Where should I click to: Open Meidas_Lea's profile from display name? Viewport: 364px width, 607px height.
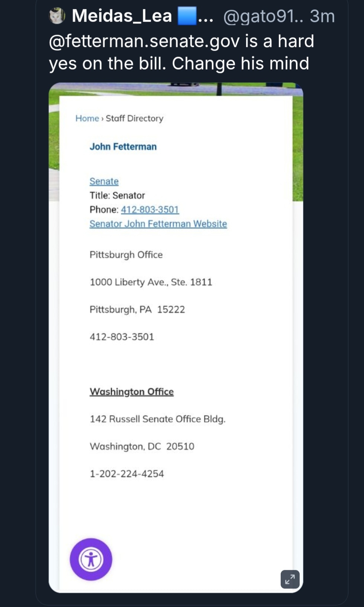[x=122, y=16]
